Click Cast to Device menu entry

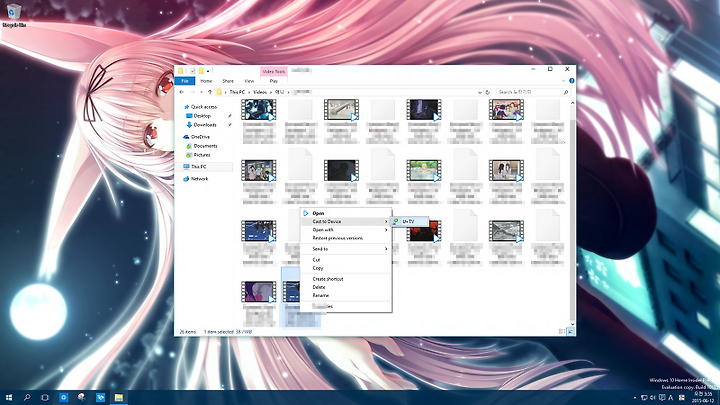345,221
